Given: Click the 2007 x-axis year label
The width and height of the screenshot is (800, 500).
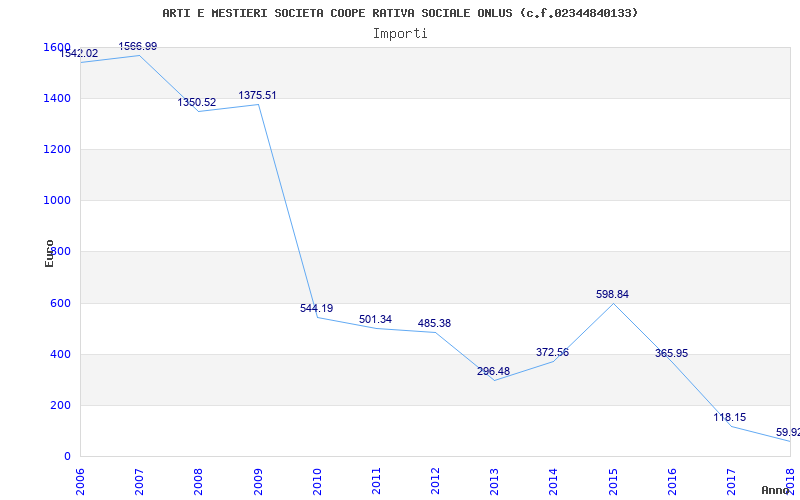Looking at the screenshot, I should tap(139, 482).
